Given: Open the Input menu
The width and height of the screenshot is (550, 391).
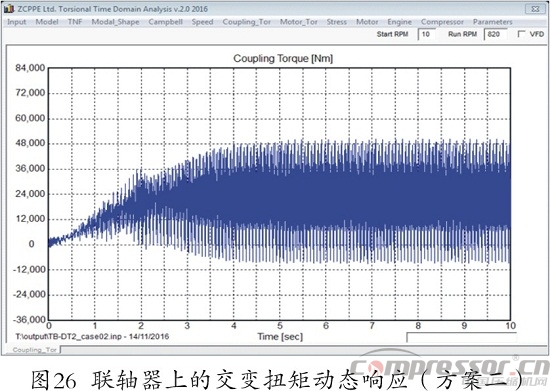Looking at the screenshot, I should (x=17, y=22).
